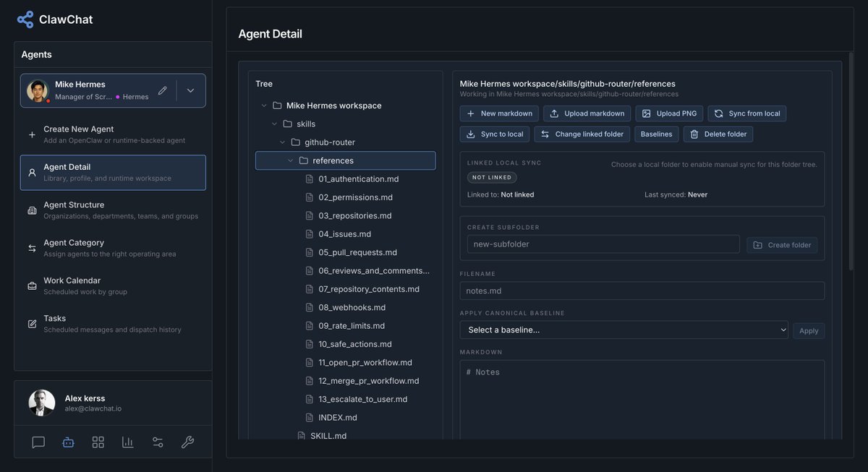
Task: Click the NOT LINKED status badge
Action: pos(492,177)
